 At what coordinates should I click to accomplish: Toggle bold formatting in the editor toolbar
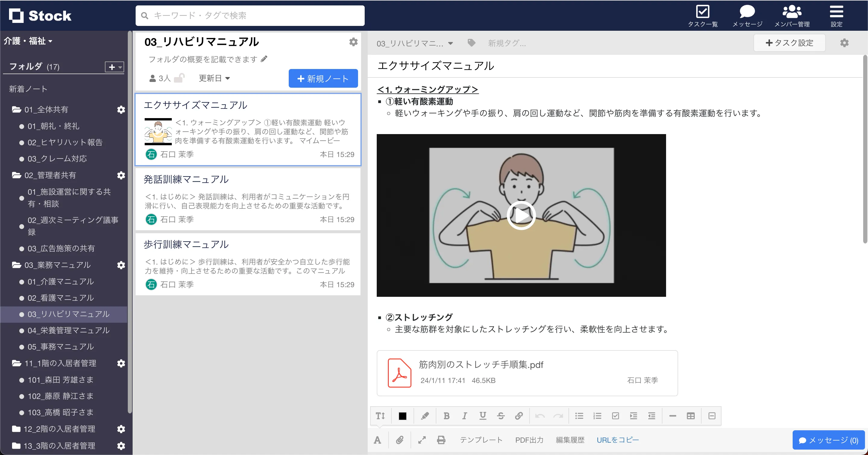click(x=446, y=416)
